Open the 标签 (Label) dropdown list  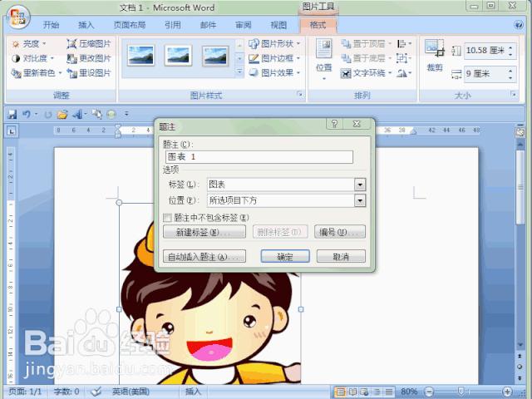pyautogui.click(x=360, y=185)
